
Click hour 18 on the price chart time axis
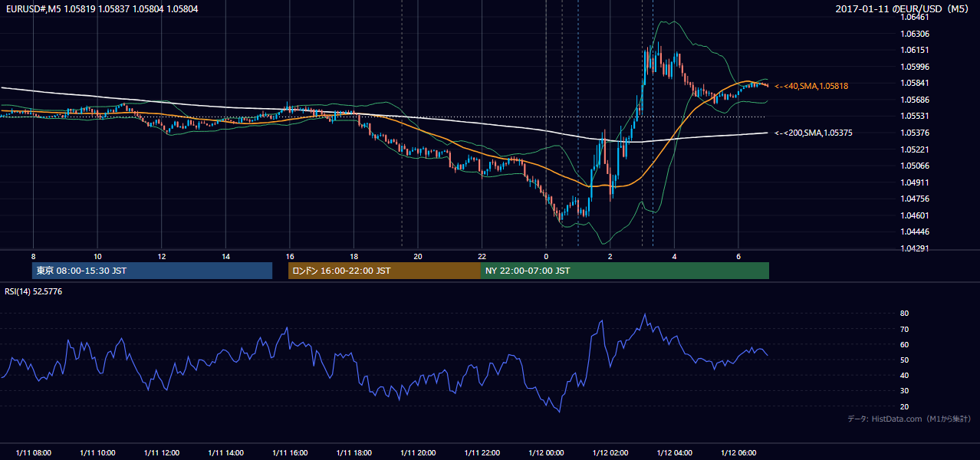[x=354, y=256]
